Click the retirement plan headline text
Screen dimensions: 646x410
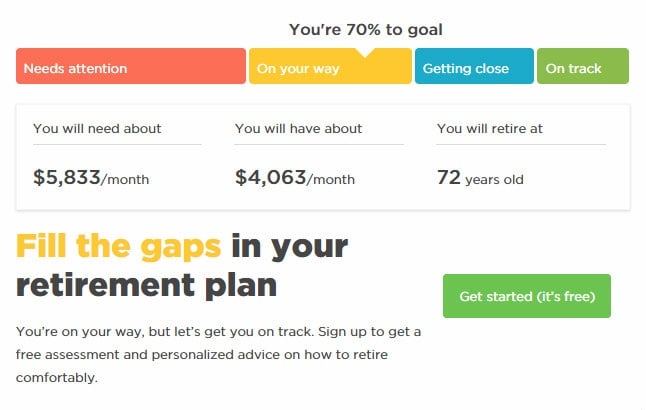click(x=146, y=285)
